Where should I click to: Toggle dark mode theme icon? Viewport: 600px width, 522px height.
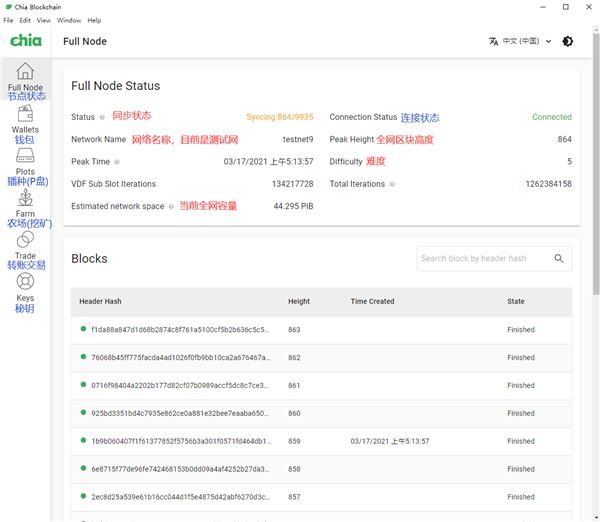567,41
